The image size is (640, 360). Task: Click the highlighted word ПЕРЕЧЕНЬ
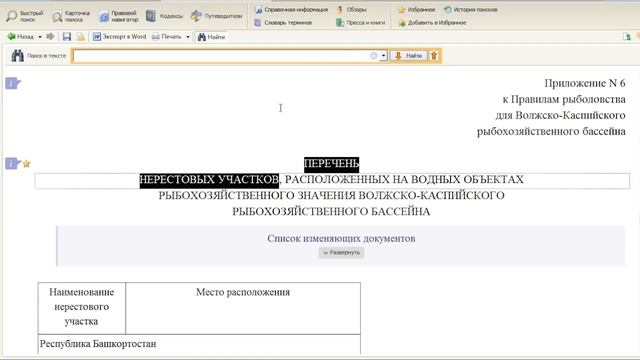point(331,164)
